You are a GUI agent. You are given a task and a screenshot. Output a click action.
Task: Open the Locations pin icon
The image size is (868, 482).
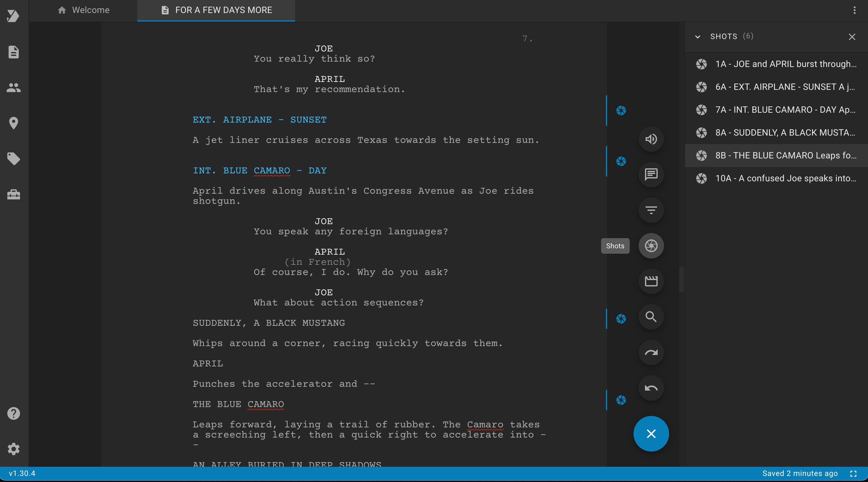[13, 123]
